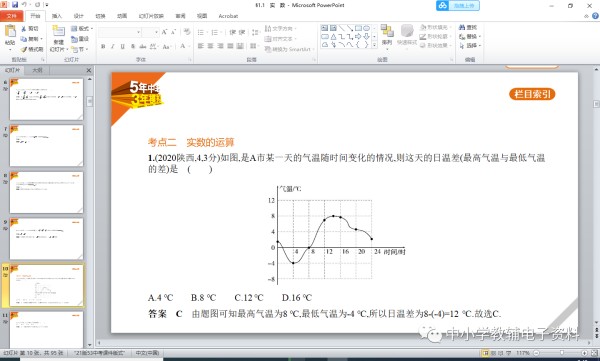Screen dimensions: 600x361
Task: Switch to the Acrobat ribbon tab
Action: tap(228, 16)
